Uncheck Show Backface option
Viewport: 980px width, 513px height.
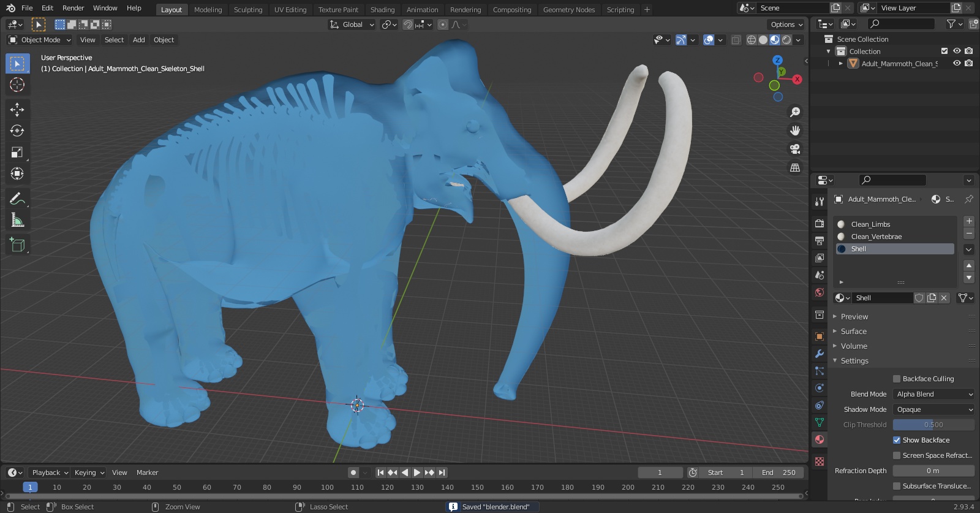click(897, 440)
